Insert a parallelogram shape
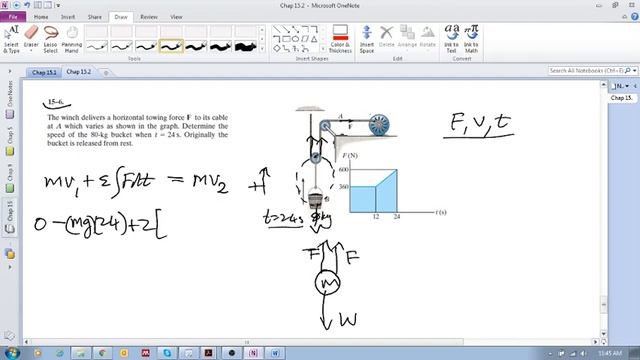Viewport: 640px width, 360px height. coord(305,39)
